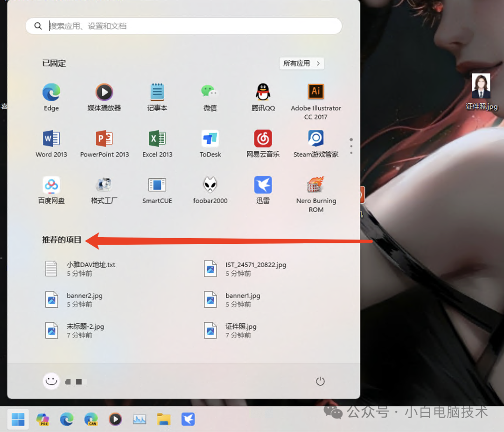The image size is (504, 432).
Task: Open the Edge pinned app
Action: [51, 97]
